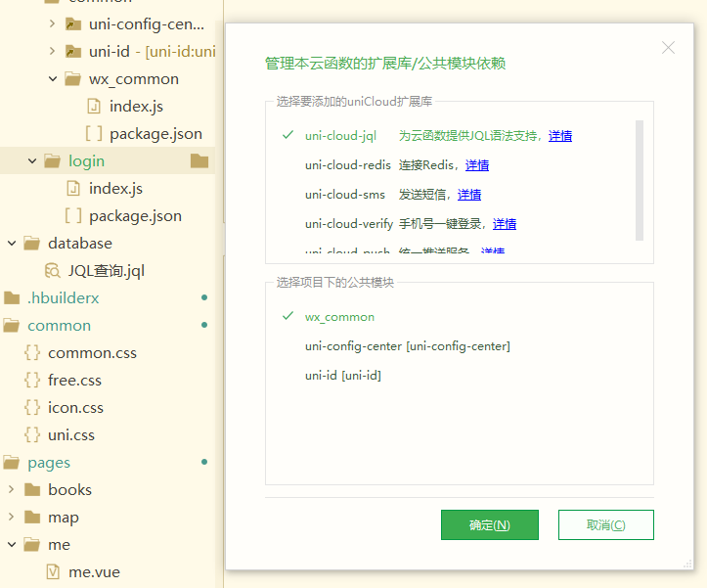Click modified dot beside common folder
The height and width of the screenshot is (588, 707).
tap(204, 325)
